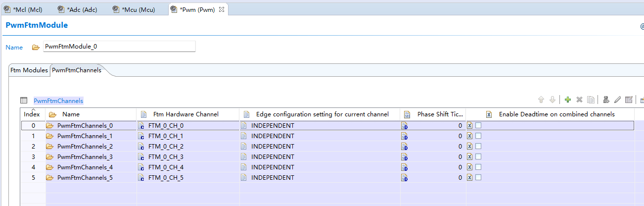Open FTM_0_CH_4 hardware channel dropdown cell
644x206 pixels.
(x=188, y=167)
